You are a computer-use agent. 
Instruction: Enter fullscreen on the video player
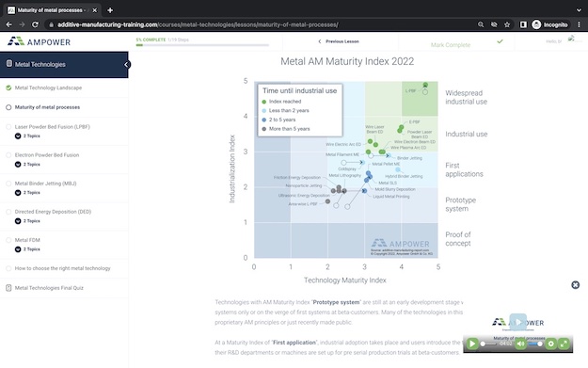pos(564,344)
